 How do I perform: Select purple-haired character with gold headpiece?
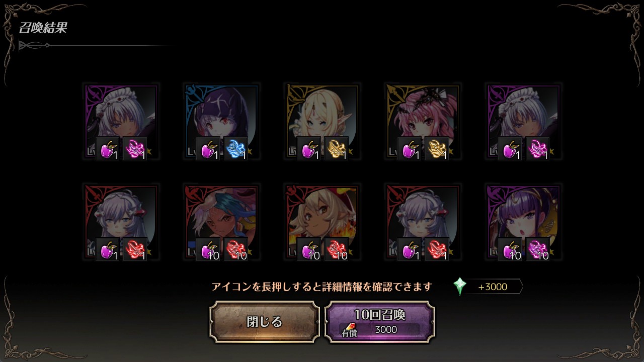[x=524, y=222]
